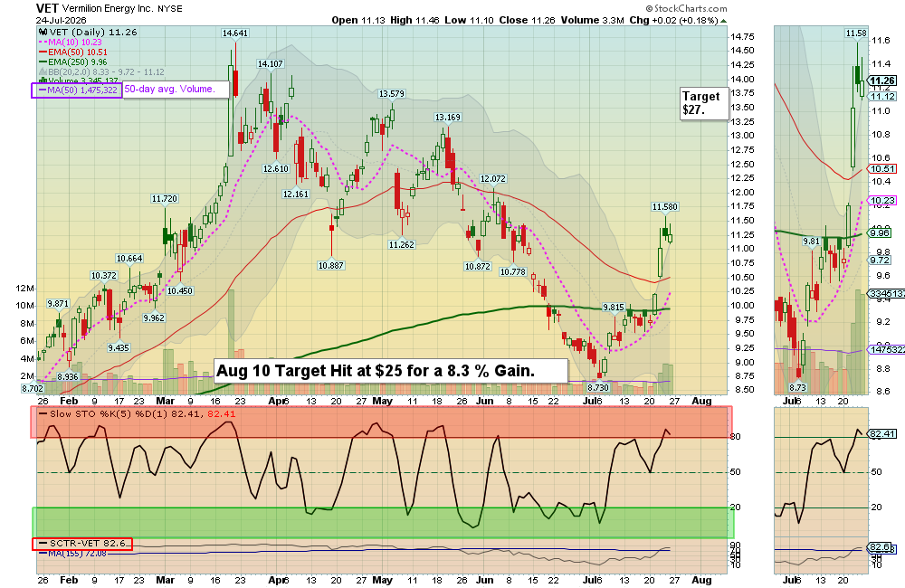Viewport: 905px width, 588px height.
Task: Click the 14.641 peak price label
Action: (x=235, y=33)
